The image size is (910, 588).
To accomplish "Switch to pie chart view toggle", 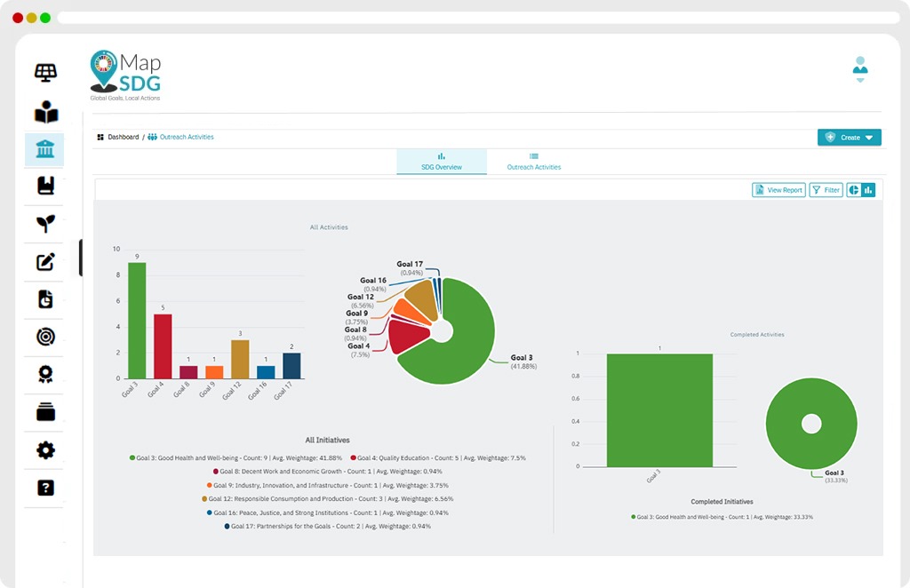I will [854, 190].
